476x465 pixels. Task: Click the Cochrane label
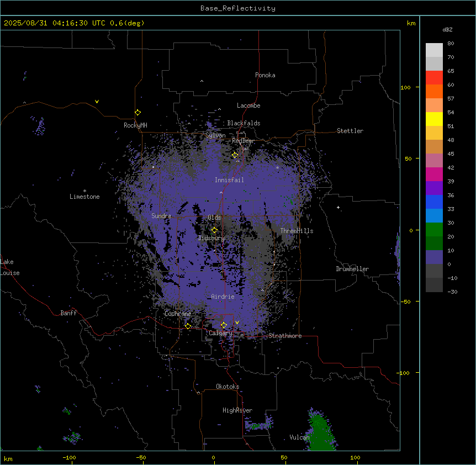[178, 314]
